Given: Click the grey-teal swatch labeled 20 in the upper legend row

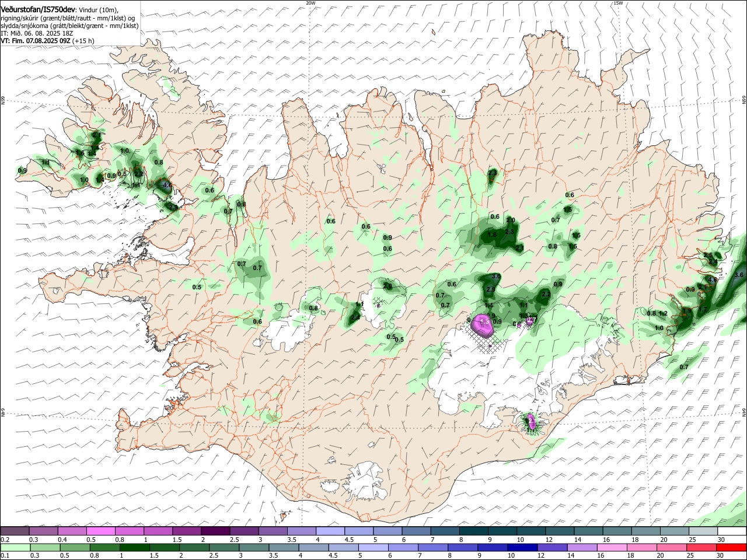Looking at the screenshot, I should pyautogui.click(x=674, y=531).
